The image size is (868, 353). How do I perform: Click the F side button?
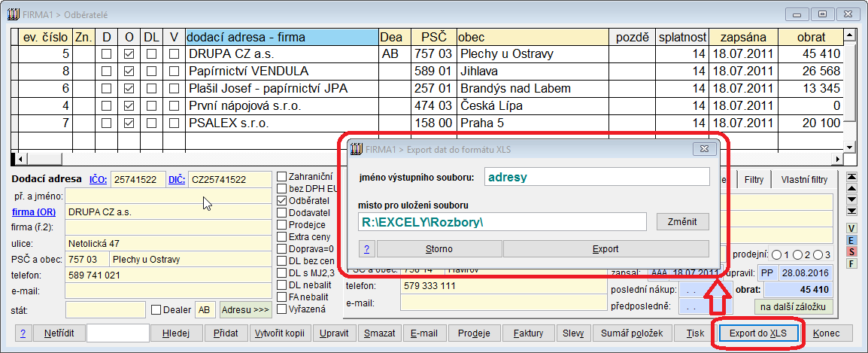[851, 263]
